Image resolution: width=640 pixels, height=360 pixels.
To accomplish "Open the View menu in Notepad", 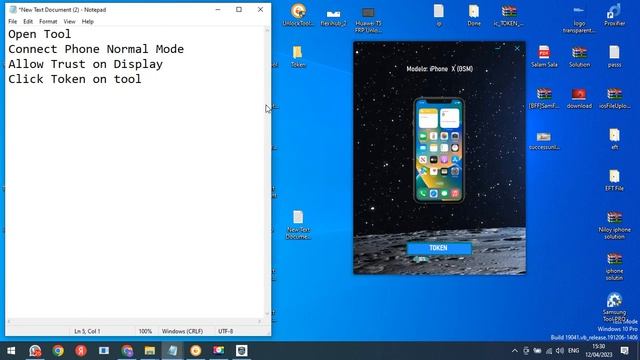I will 69,21.
